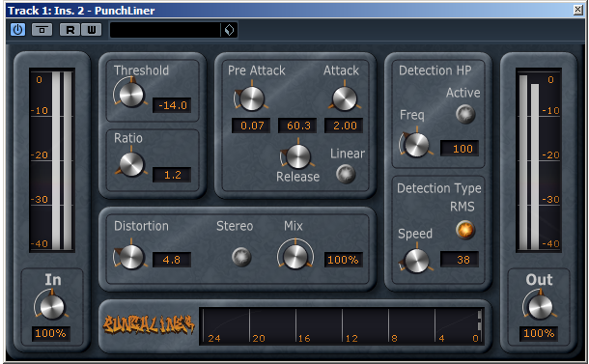This screenshot has width=589, height=364.
Task: Click the Threshold value field showing -14.0
Action: [x=172, y=105]
